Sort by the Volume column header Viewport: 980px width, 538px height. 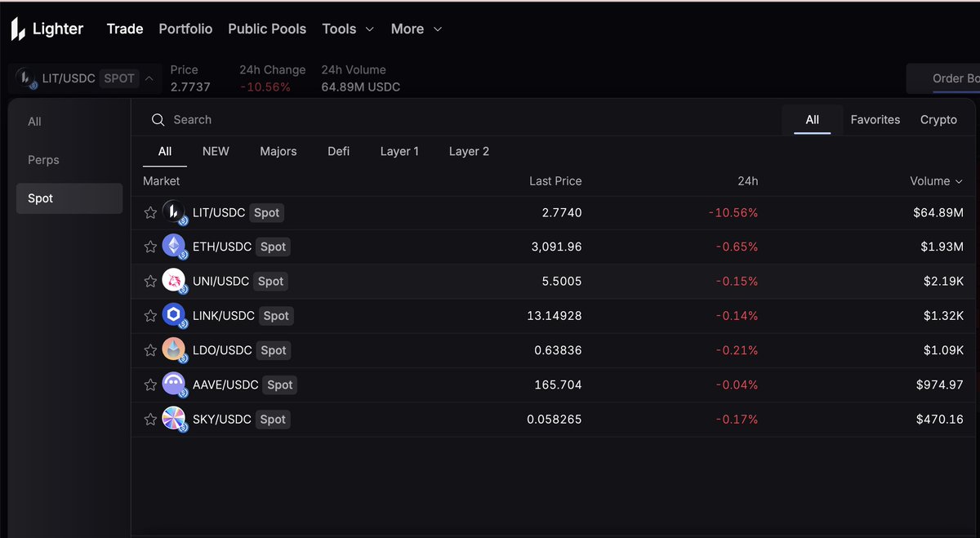[x=936, y=181]
